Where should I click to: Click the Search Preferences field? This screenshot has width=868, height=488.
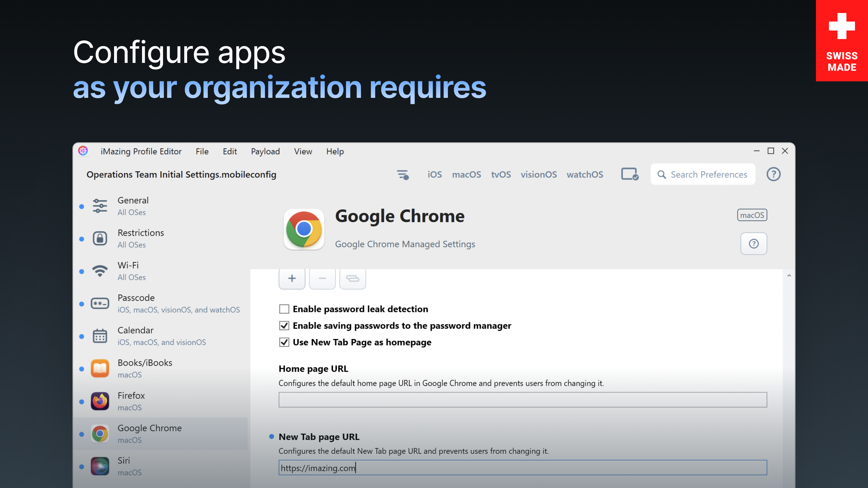(x=702, y=174)
